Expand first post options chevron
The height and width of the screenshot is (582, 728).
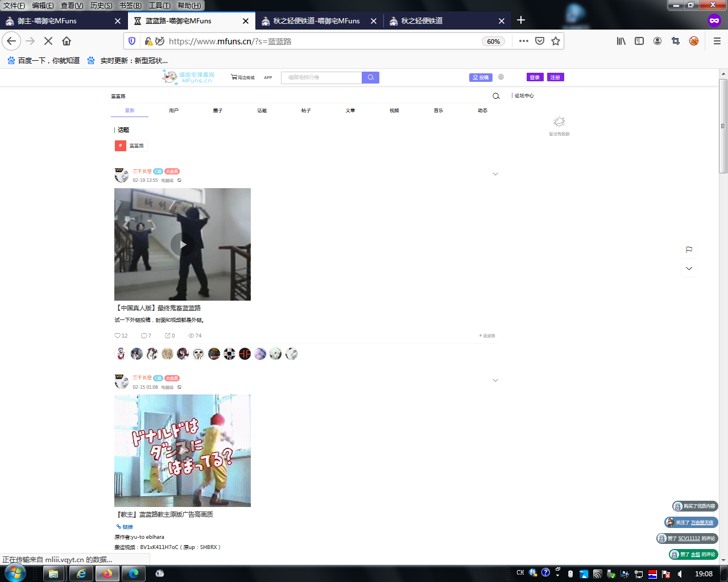tap(495, 174)
